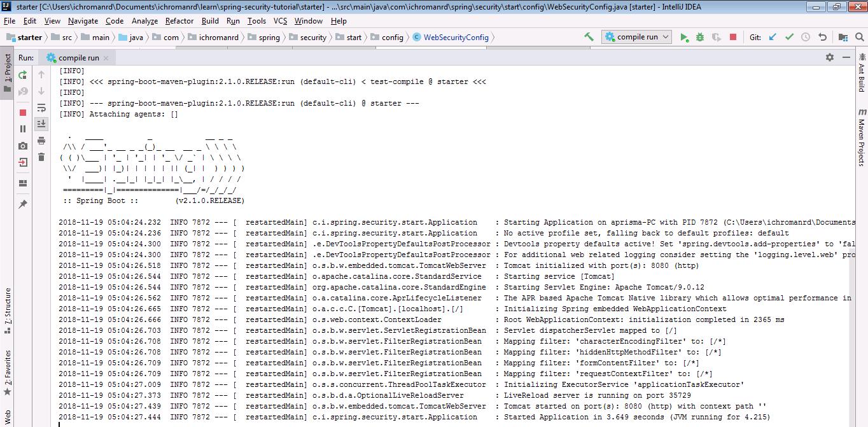Open the Maven Projects side panel
Image resolution: width=868 pixels, height=427 pixels.
861,139
